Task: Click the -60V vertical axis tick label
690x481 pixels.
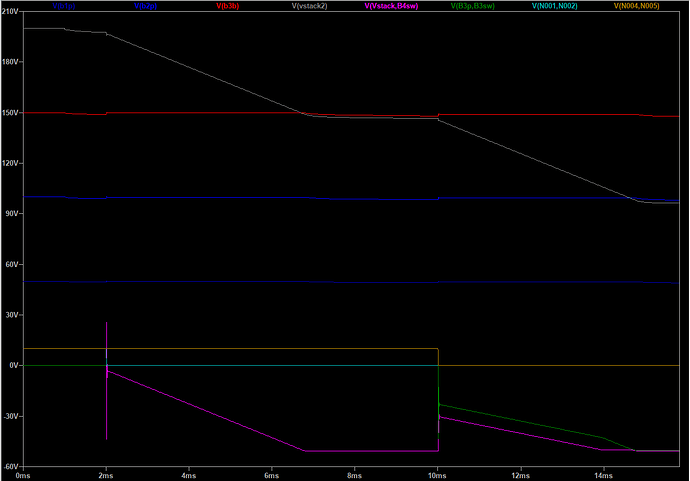Action: [11, 466]
